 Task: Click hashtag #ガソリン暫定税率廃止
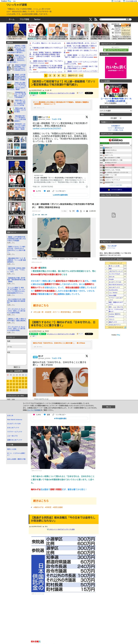click(x=62, y=312)
